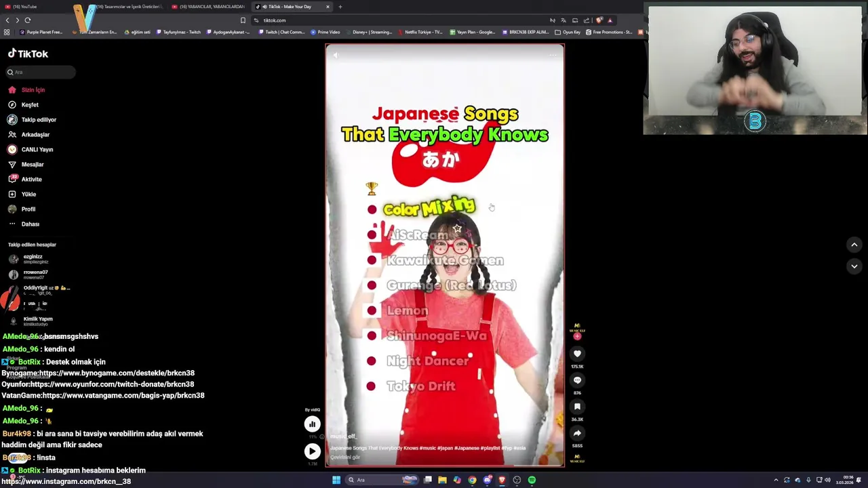The width and height of the screenshot is (868, 488).
Task: Click the video progress bar
Action: coord(445,466)
